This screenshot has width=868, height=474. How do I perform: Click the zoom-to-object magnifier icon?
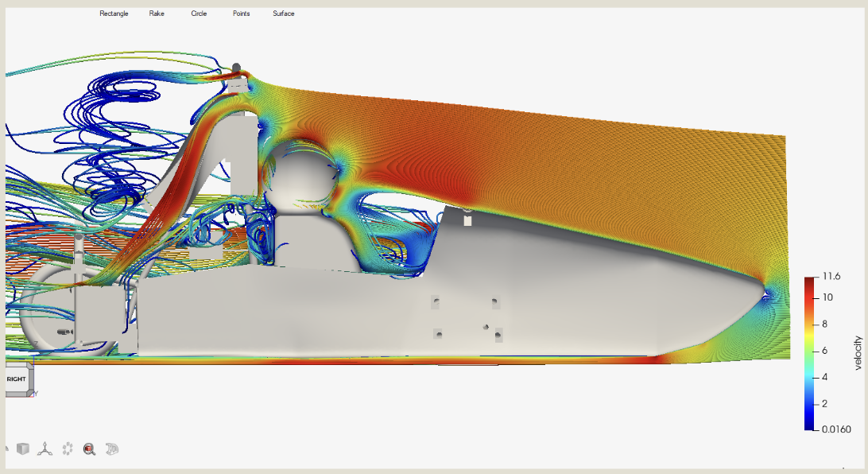click(x=89, y=449)
